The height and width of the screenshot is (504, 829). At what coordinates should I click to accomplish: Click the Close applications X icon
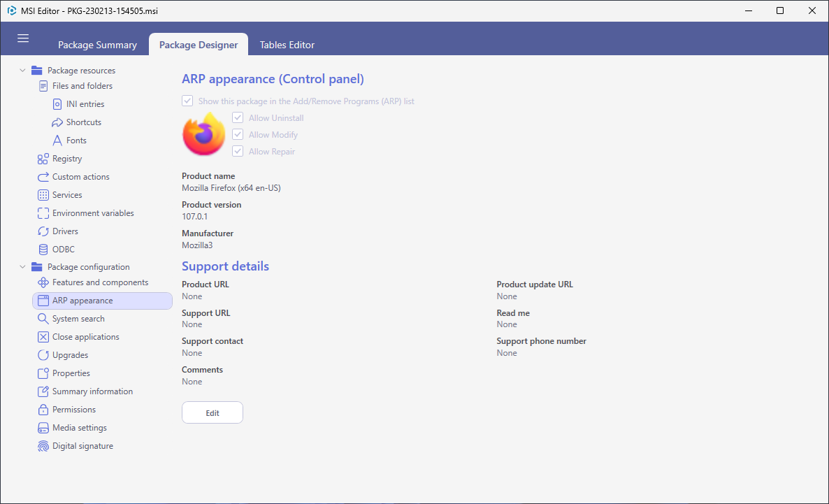tap(43, 337)
